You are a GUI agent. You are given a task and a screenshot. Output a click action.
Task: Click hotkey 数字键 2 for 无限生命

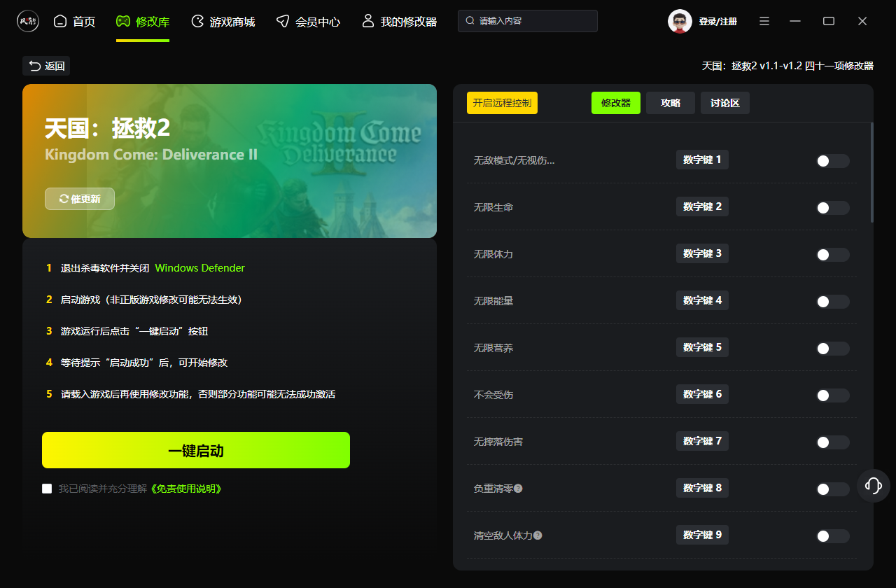click(x=702, y=206)
